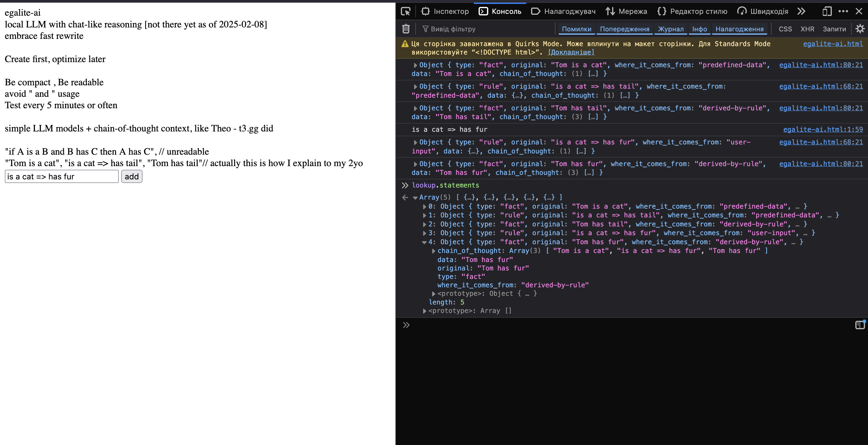Expand the first logged 'Tom is a cat' object

click(416, 65)
